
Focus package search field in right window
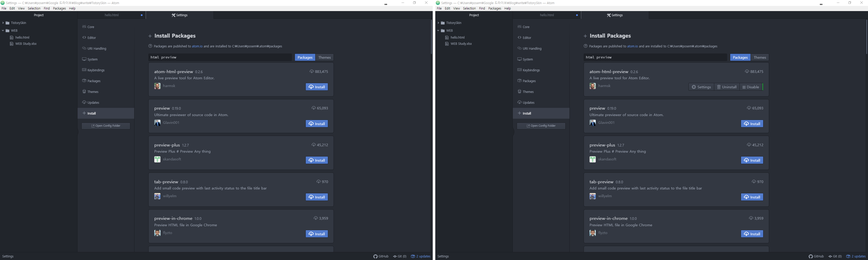656,58
